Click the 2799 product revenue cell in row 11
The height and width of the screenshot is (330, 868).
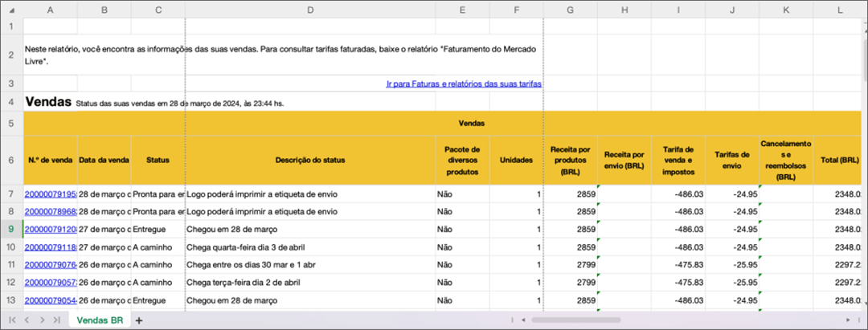pyautogui.click(x=571, y=265)
